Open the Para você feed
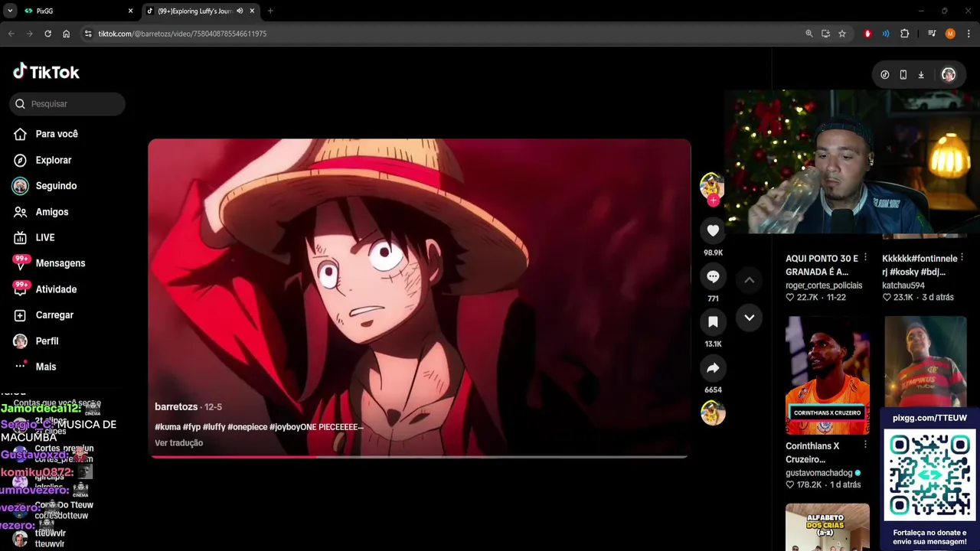 pos(46,134)
